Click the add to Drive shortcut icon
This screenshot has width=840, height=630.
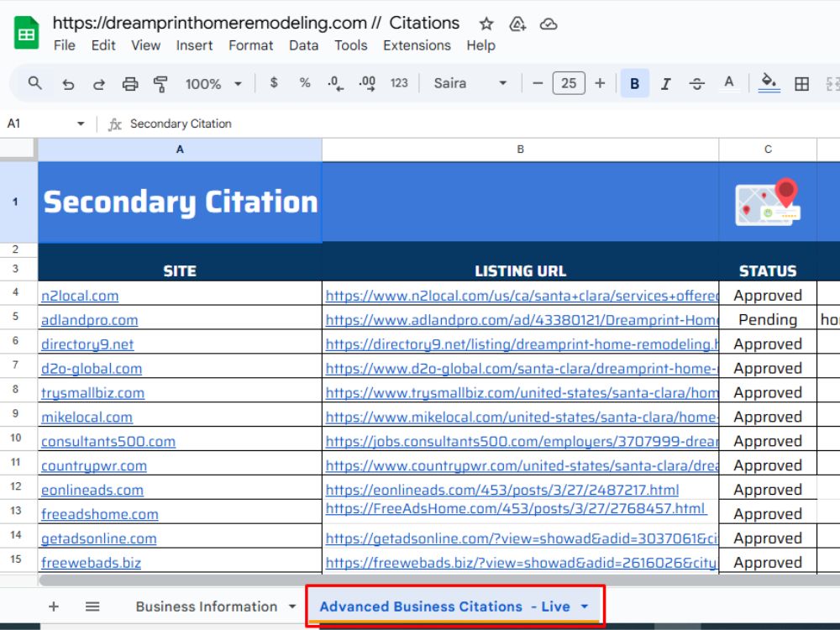pos(517,24)
